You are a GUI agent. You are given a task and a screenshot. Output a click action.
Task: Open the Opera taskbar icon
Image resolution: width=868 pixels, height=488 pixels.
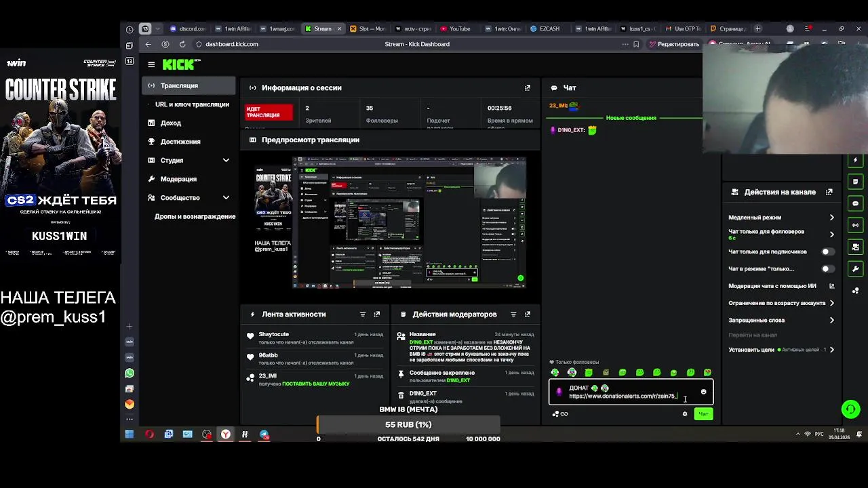(149, 434)
